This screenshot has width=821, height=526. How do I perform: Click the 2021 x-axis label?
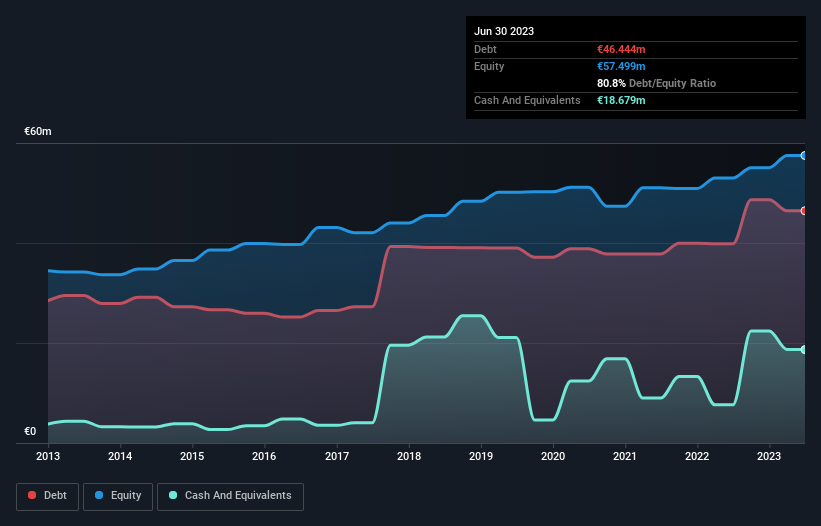click(625, 456)
